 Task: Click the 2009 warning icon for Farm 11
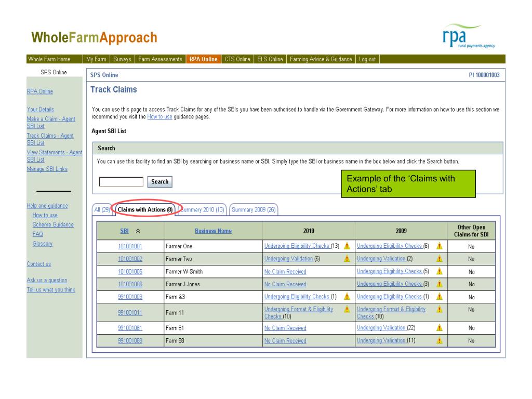[440, 309]
